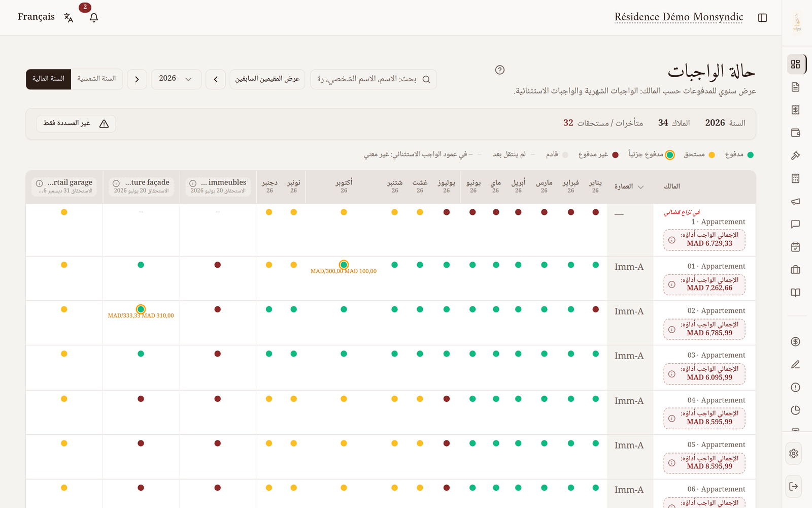Click total due MAD 7.262,66 badge
This screenshot has width=812, height=508.
704,284
